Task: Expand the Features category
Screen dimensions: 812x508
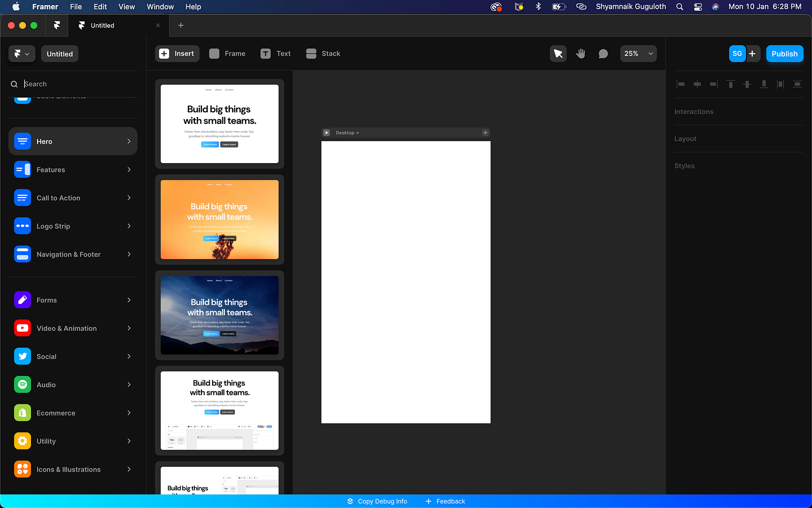Action: pyautogui.click(x=73, y=170)
